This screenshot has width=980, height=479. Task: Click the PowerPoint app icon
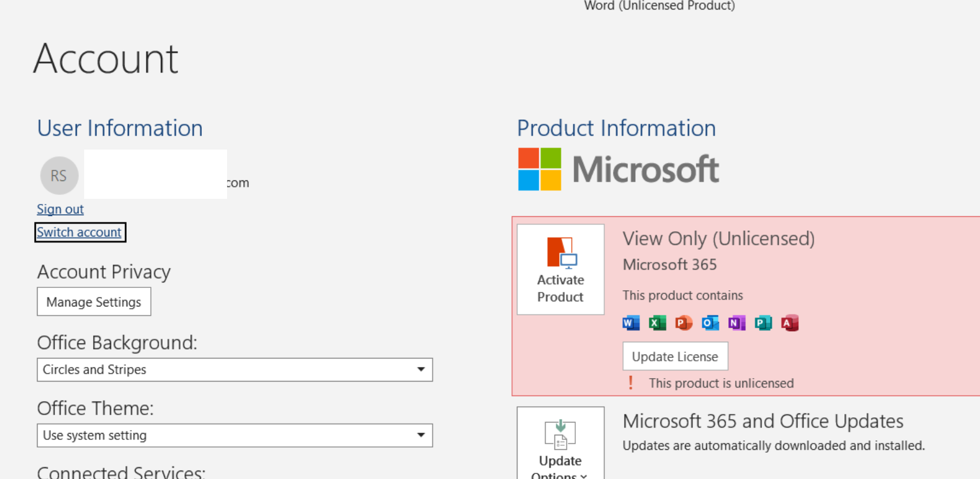(683, 323)
